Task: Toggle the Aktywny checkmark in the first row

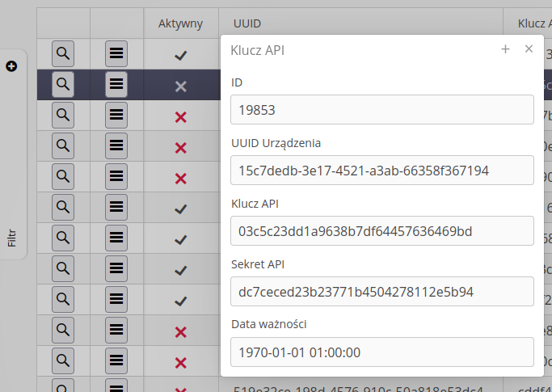Action: pos(181,55)
